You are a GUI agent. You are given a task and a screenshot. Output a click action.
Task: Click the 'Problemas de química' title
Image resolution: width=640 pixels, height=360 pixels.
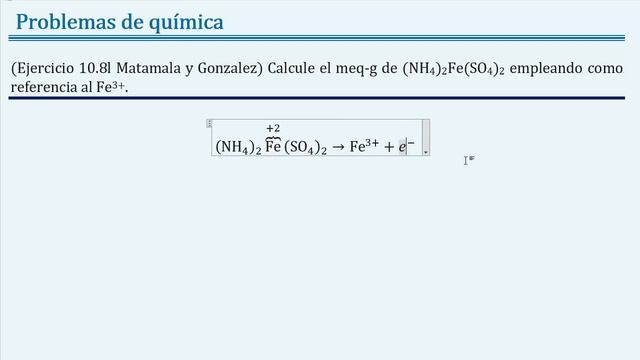120,22
